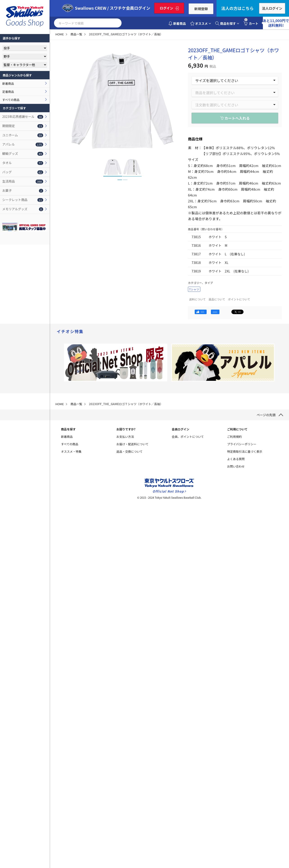Click the Facebook like thumbs-up button

point(201,312)
